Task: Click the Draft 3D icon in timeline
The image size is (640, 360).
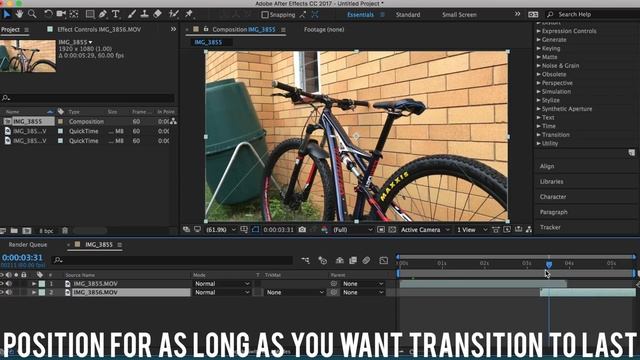Action: point(322,260)
